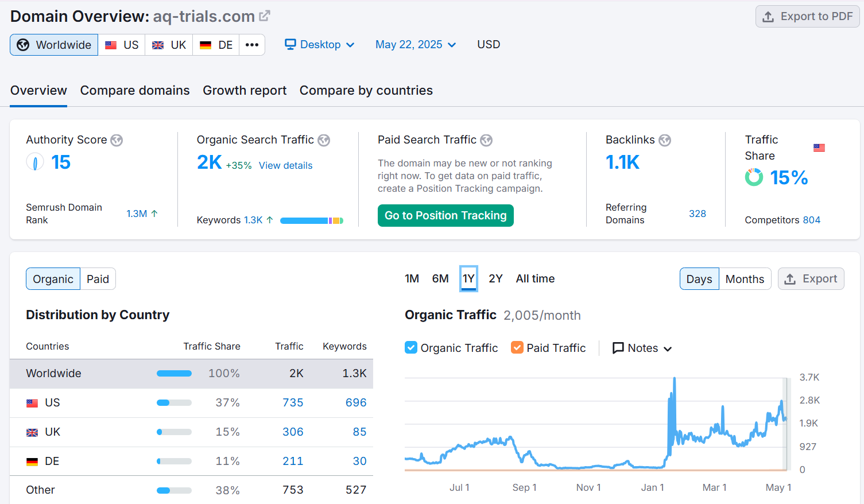Screen dimensions: 864x504
Task: Click the Keywords column header
Action: pos(344,346)
